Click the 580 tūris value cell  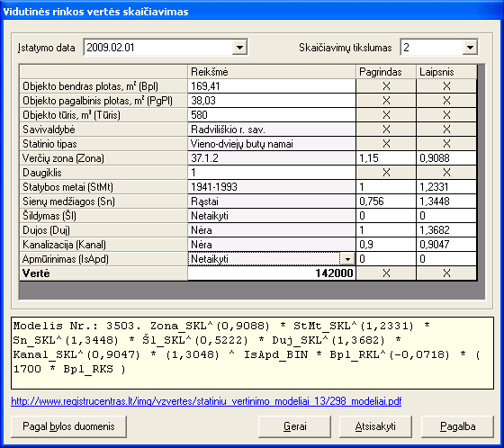272,115
